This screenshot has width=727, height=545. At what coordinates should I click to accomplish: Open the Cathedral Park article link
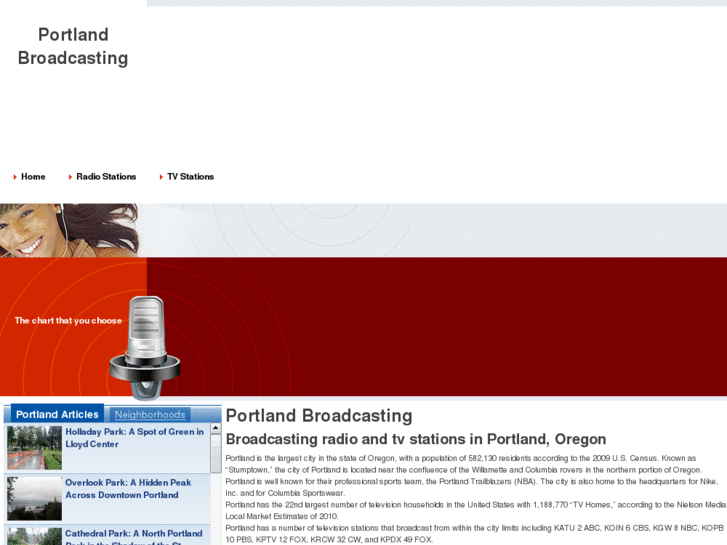(134, 537)
